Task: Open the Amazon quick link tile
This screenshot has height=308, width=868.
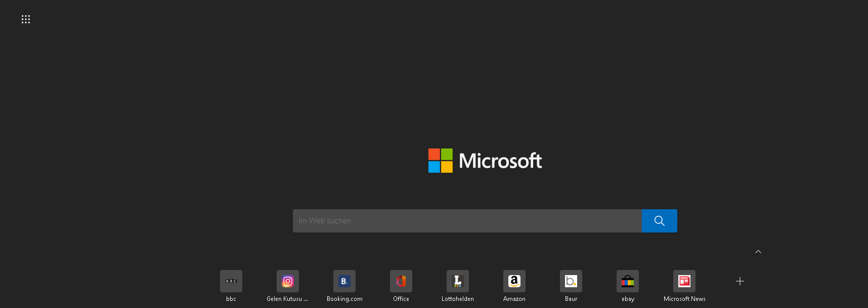Action: tap(514, 281)
